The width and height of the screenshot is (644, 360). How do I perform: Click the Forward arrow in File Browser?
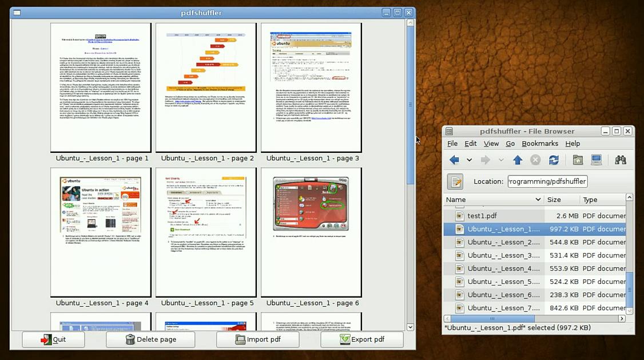tap(486, 160)
